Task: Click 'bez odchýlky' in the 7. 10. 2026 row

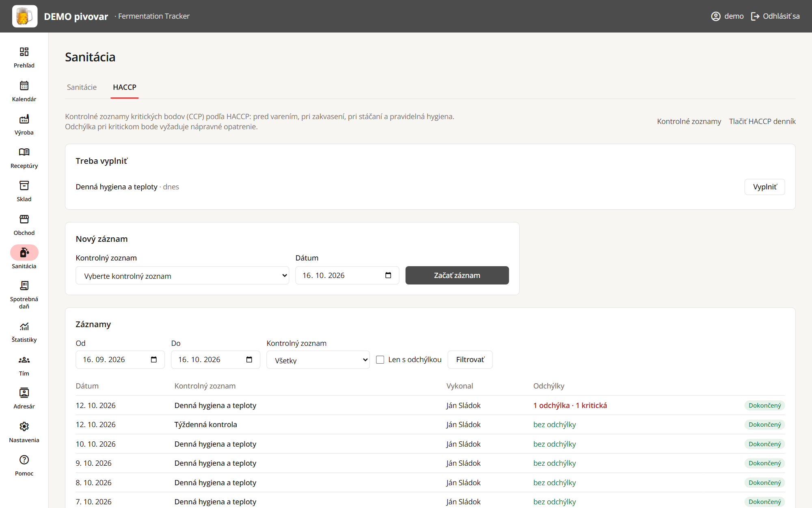Action: coord(555,502)
